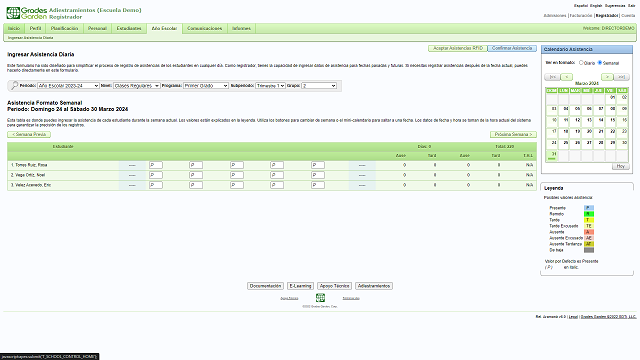
Task: Switch to the Año Escolar tab
Action: 164,29
